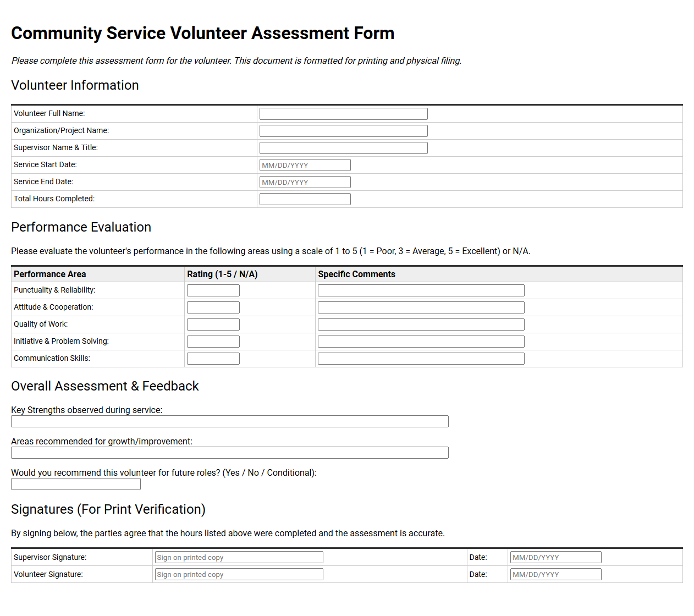Click the 'Volunteer Full Name:' label
Screen dimensions: 694x616
[x=49, y=113]
